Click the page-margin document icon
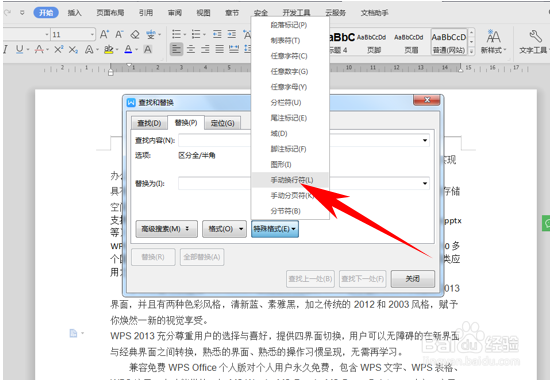This screenshot has height=380, width=550. [x=73, y=333]
